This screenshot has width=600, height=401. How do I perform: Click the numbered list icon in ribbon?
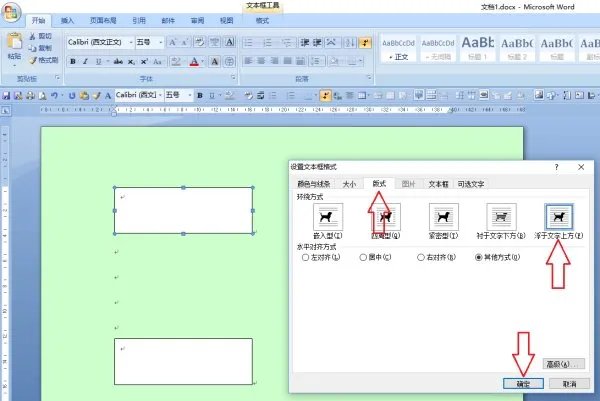267,42
